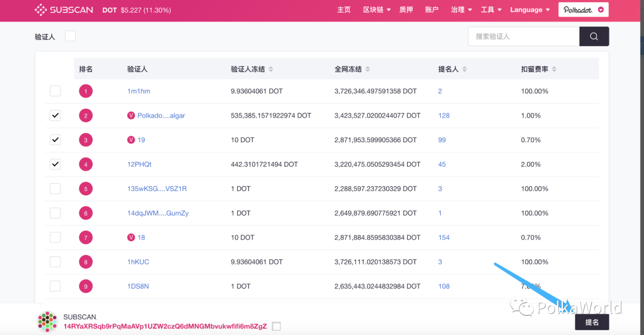The width and height of the screenshot is (644, 335).
Task: Check the box for validator 1m1hm
Action: point(55,91)
